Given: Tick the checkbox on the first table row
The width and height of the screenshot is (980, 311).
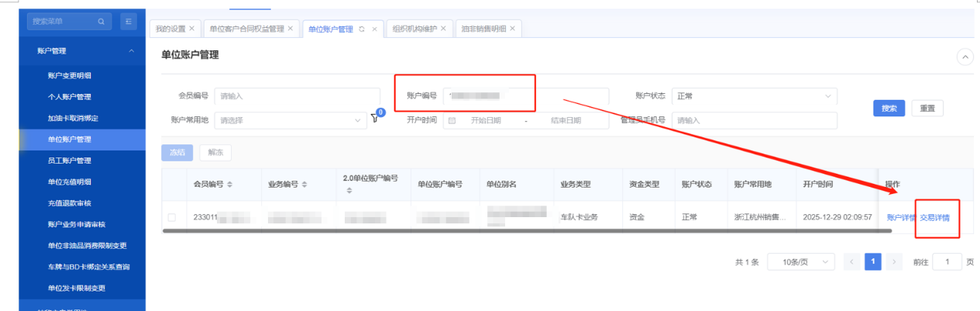Looking at the screenshot, I should (x=172, y=217).
